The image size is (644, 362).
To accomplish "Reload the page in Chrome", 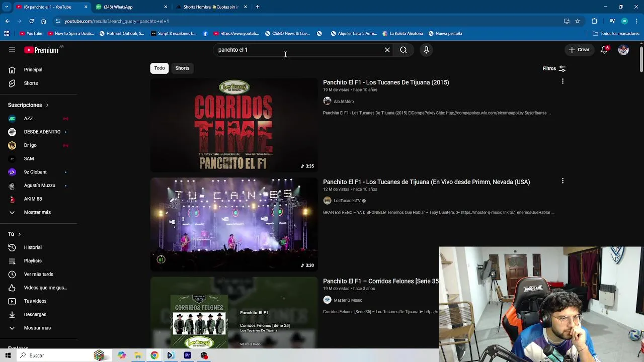I will point(31,21).
